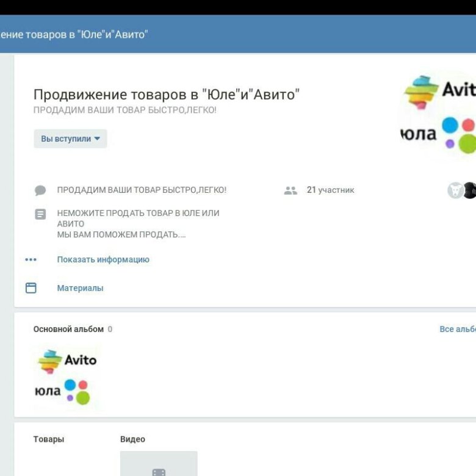Screen dimensions: 476x476
Task: Open the "Основной альбом" heading
Action: [68, 329]
